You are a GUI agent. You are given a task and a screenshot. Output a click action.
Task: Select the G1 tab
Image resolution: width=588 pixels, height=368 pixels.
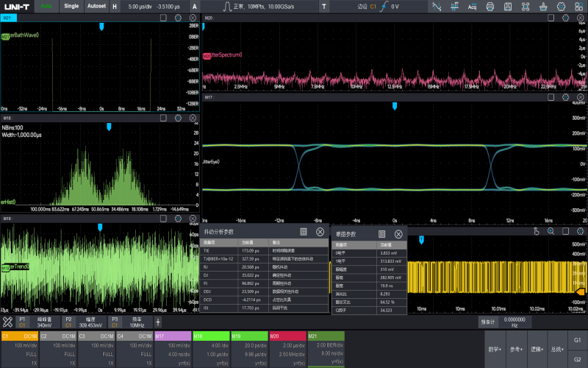point(578,341)
